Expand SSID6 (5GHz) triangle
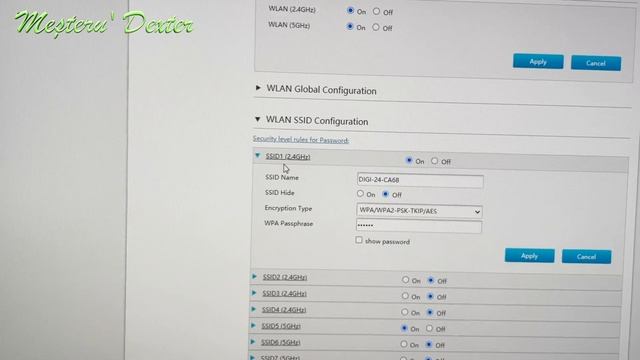This screenshot has height=360, width=640. pos(253,342)
